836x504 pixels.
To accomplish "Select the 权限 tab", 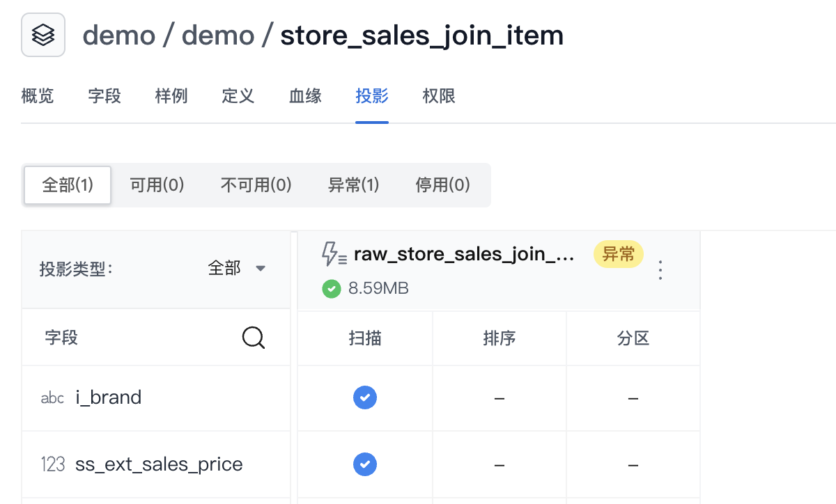I will point(439,96).
